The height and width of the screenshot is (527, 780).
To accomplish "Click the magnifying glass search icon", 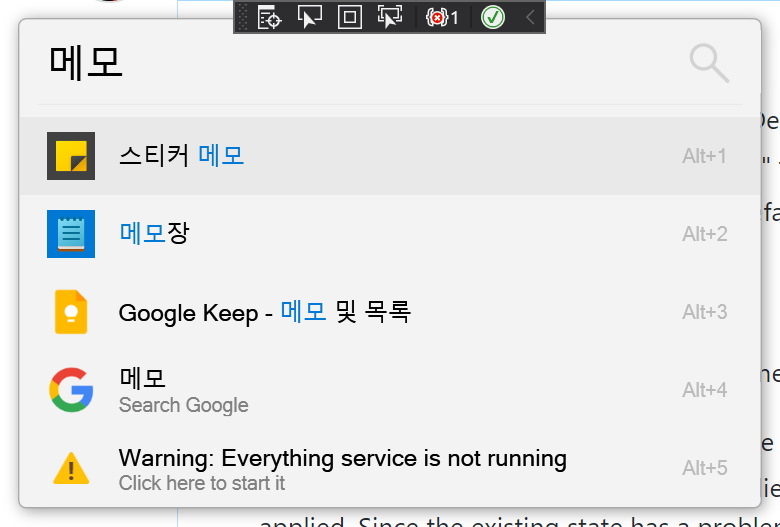I will coord(709,63).
